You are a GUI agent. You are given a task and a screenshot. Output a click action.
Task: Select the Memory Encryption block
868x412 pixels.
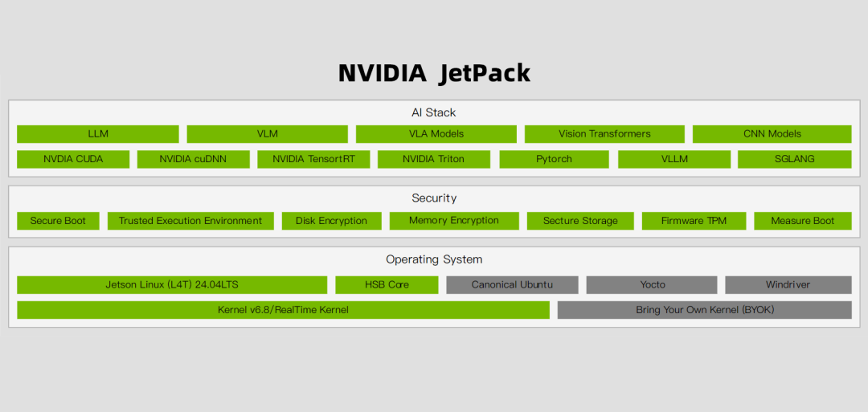coord(454,221)
